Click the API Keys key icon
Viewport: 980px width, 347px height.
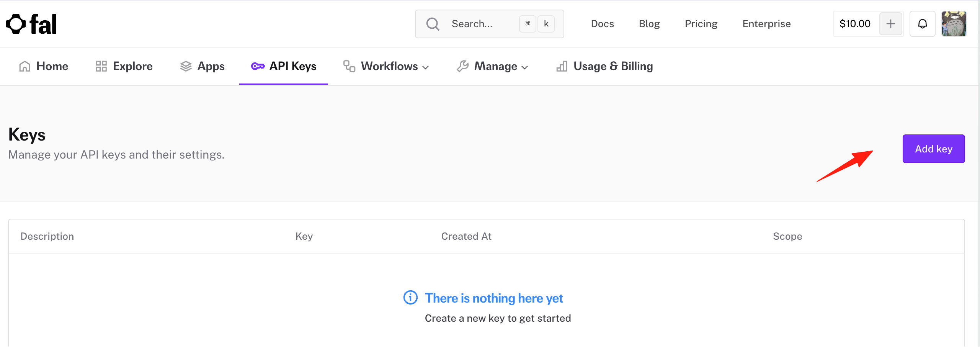coord(258,66)
